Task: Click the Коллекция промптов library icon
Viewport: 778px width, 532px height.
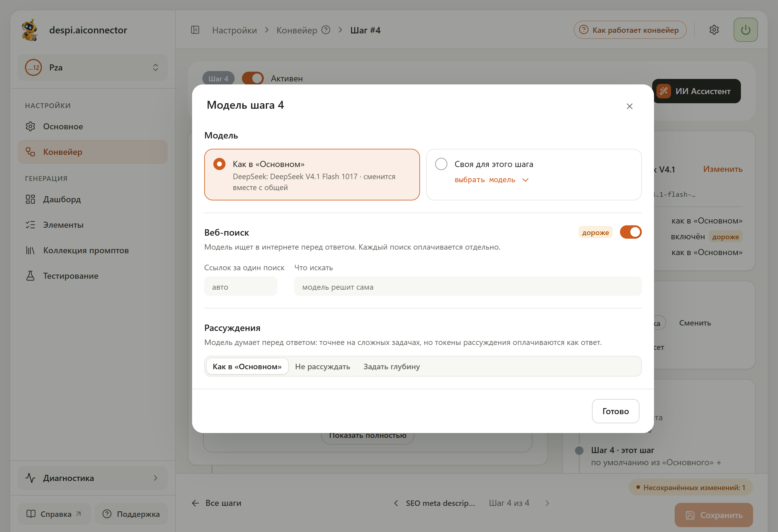Action: click(x=30, y=250)
